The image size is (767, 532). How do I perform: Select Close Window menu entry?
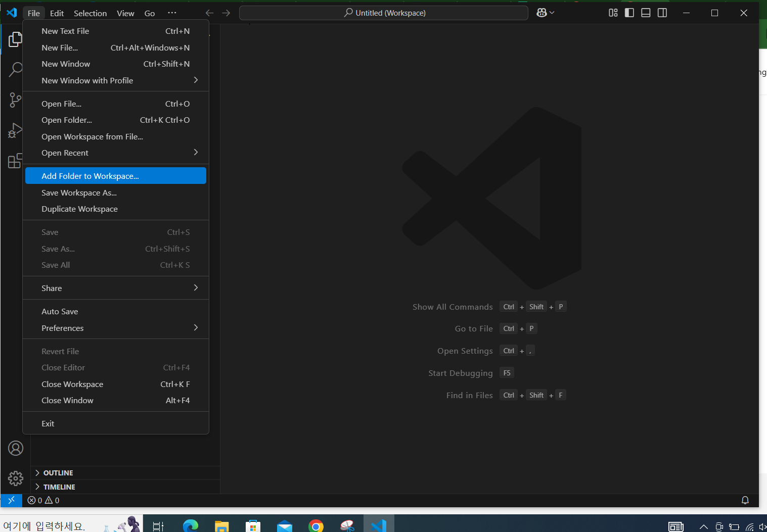click(116, 400)
